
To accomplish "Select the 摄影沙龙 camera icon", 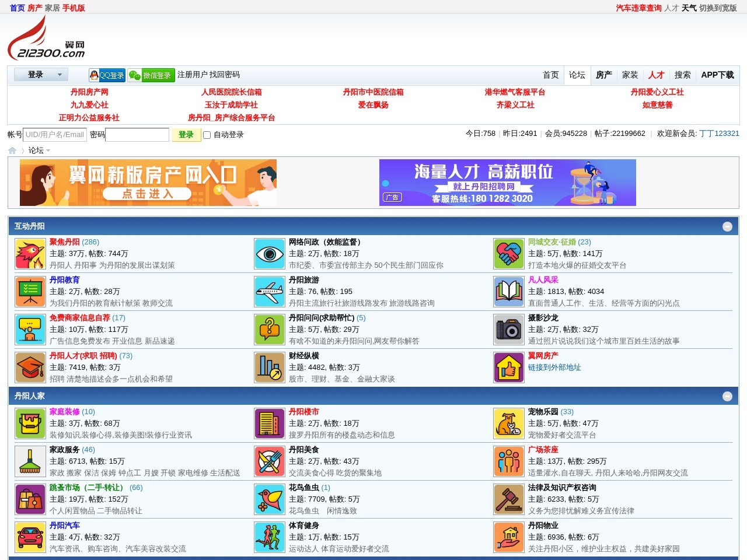I will [509, 330].
